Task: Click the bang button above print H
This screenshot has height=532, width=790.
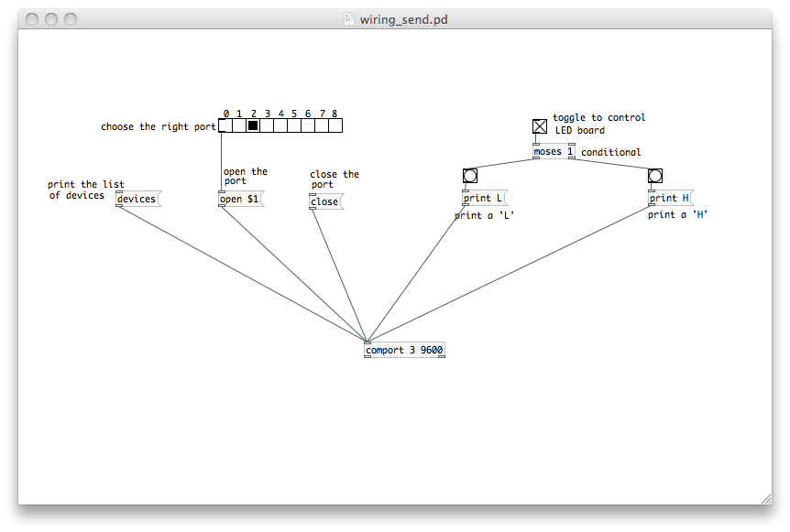Action: 655,176
